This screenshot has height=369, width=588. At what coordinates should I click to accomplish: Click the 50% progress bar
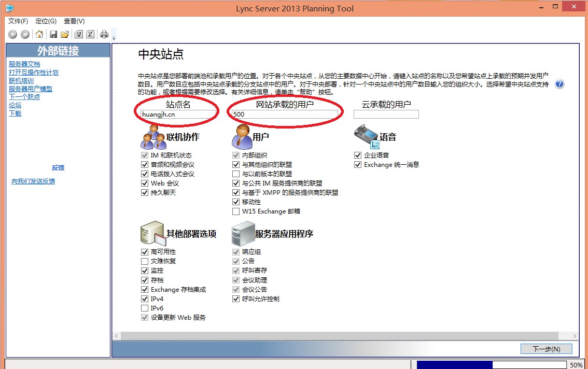[492, 365]
